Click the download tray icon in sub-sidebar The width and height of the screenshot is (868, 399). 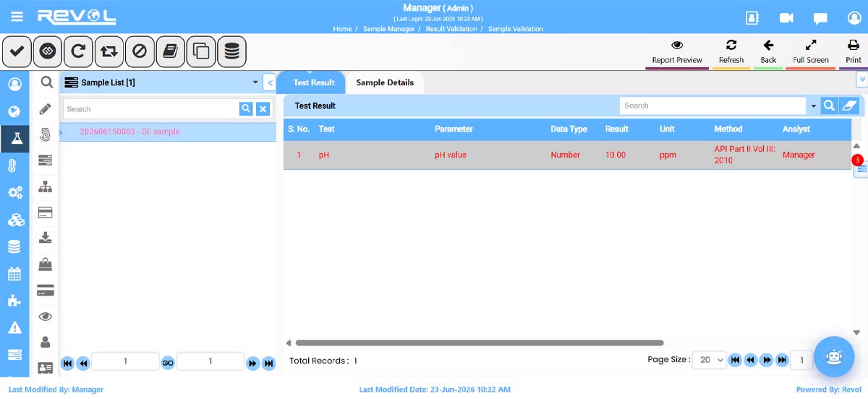click(46, 237)
